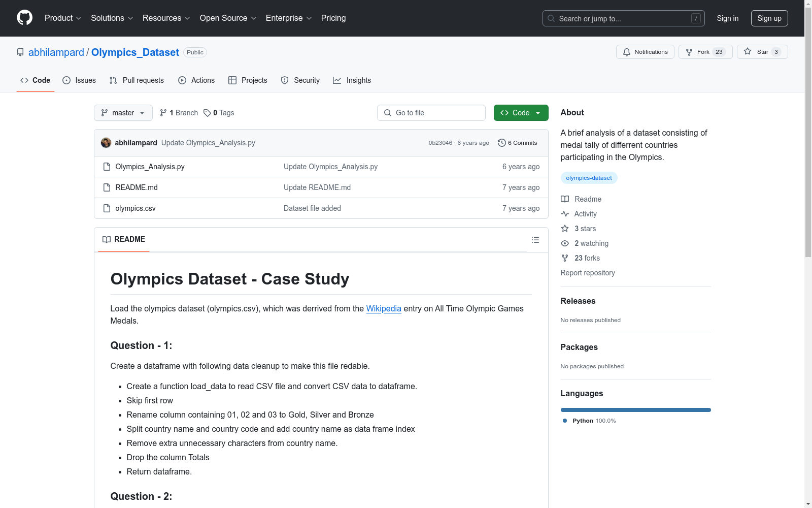Focus the Search or jump to field
Image resolution: width=812 pixels, height=508 pixels.
tap(624, 18)
